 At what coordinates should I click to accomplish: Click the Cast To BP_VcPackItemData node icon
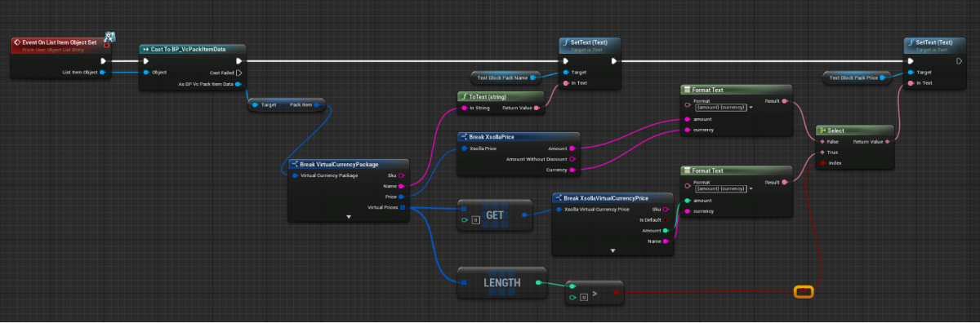[x=145, y=48]
